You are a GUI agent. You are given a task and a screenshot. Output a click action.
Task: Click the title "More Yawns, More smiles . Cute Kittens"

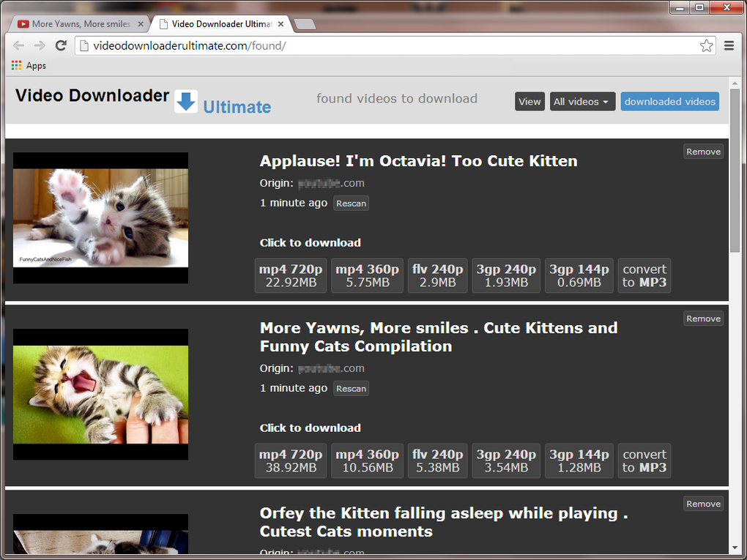tap(438, 337)
